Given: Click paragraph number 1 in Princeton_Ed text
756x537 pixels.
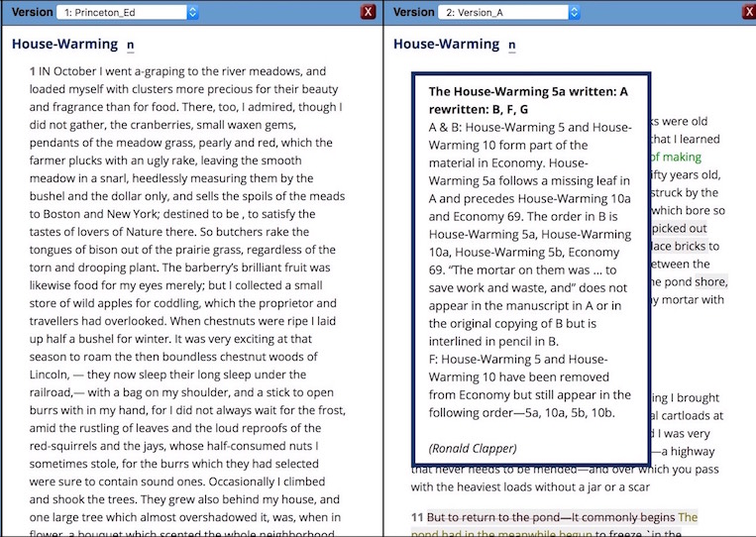Looking at the screenshot, I should 33,71.
